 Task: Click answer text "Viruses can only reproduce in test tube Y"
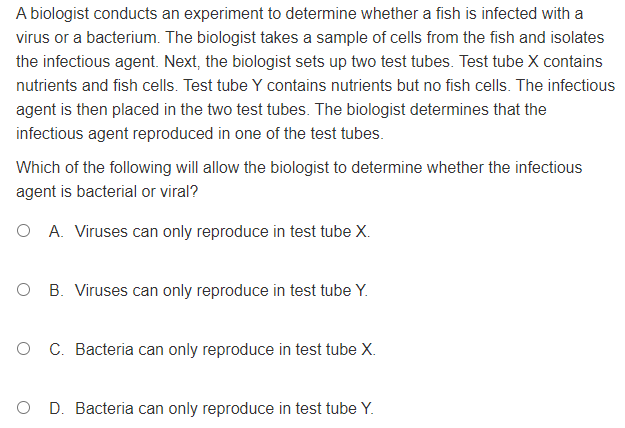tap(222, 291)
